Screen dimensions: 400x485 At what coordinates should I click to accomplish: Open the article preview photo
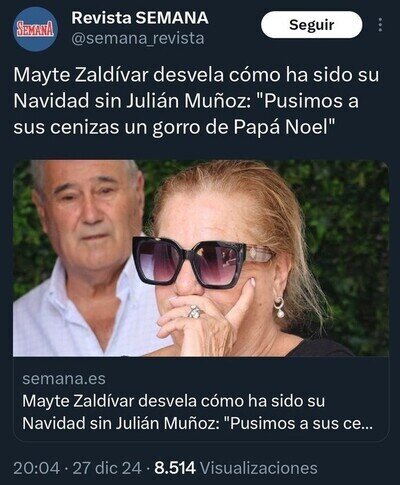(201, 258)
